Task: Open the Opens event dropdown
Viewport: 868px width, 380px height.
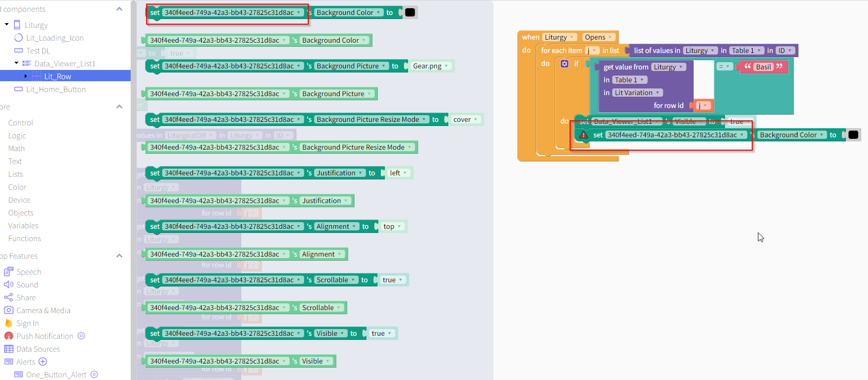Action: pos(599,37)
